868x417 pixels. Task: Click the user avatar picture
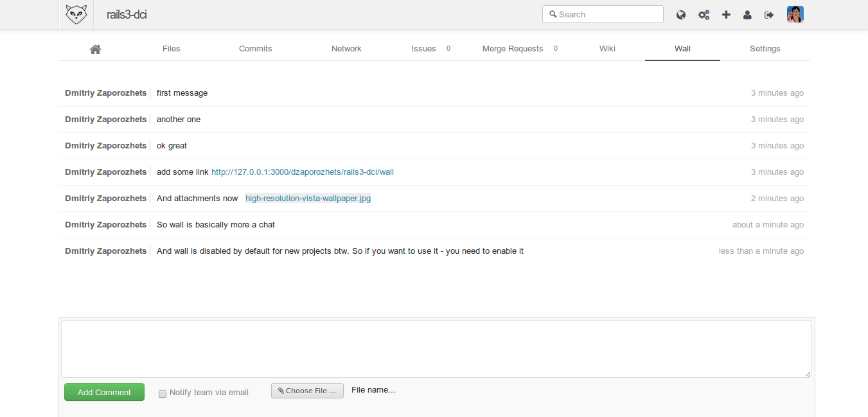click(x=795, y=13)
